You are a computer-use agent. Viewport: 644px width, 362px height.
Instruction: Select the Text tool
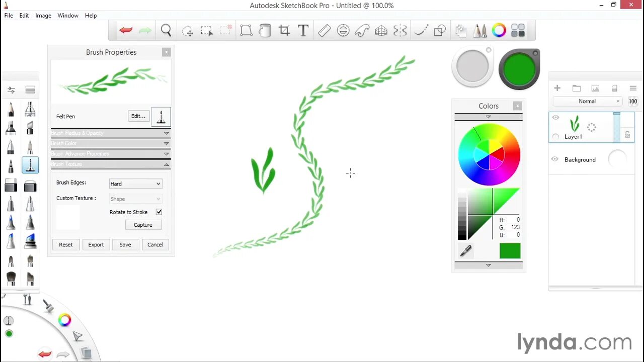coord(303,31)
